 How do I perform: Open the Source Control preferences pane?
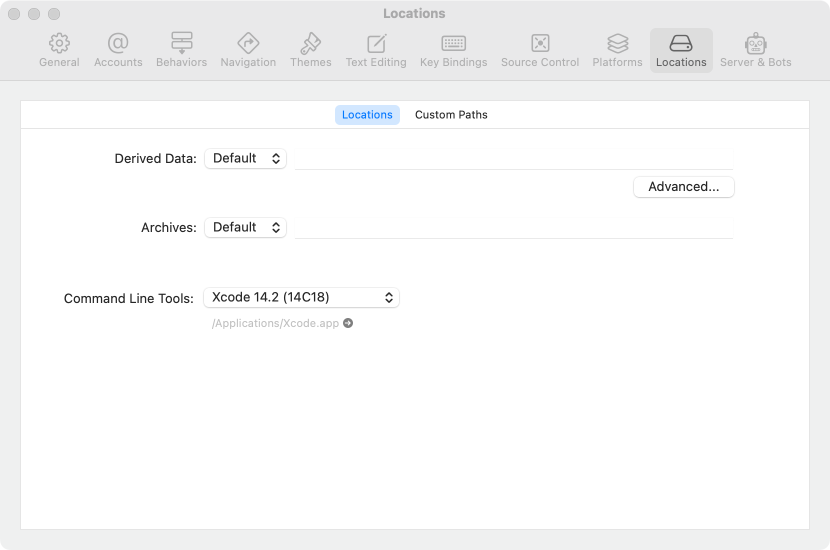click(x=540, y=50)
